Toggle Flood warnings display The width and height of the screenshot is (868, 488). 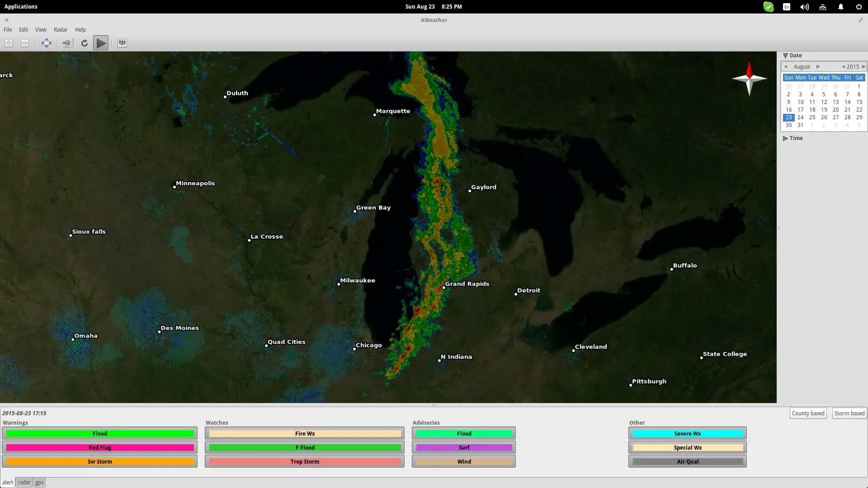99,434
